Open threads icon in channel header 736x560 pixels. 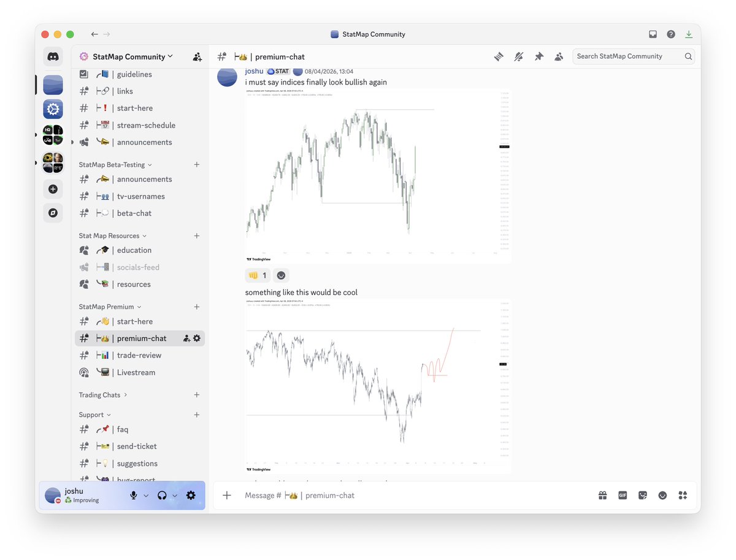click(x=499, y=56)
